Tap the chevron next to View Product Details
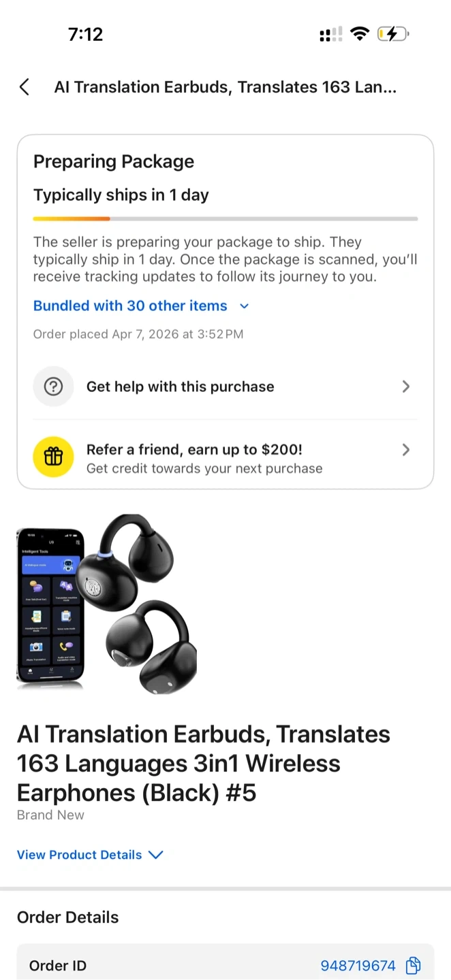 click(x=156, y=855)
